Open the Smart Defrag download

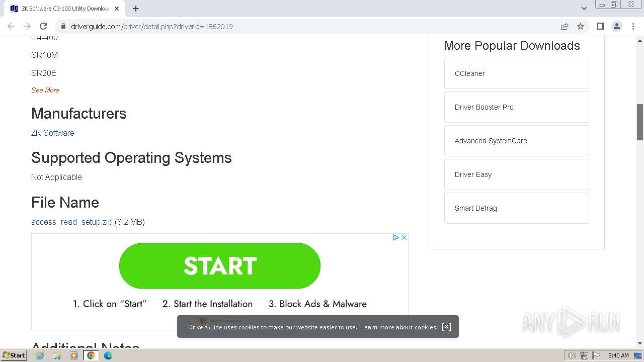pyautogui.click(x=517, y=208)
